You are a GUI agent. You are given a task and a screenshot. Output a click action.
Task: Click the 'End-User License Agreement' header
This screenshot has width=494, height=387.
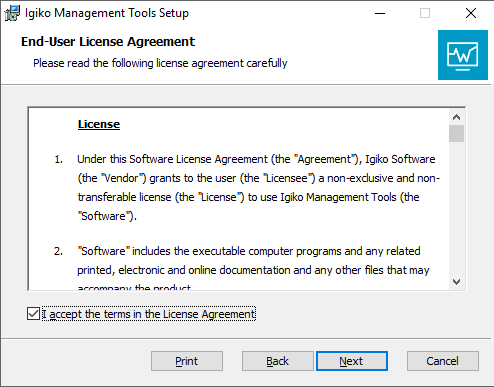click(x=108, y=42)
